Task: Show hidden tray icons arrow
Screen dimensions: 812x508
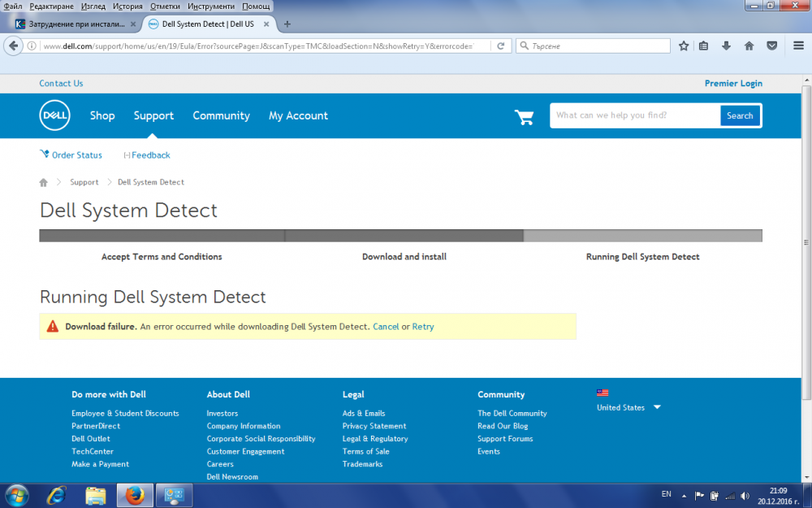Action: [x=684, y=496]
